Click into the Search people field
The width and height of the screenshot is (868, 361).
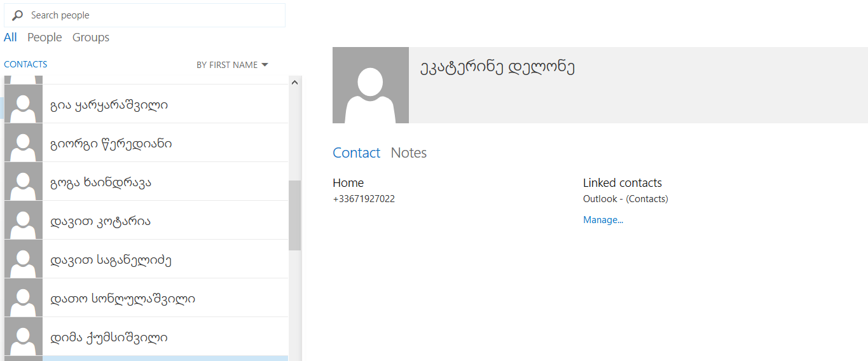(153, 15)
